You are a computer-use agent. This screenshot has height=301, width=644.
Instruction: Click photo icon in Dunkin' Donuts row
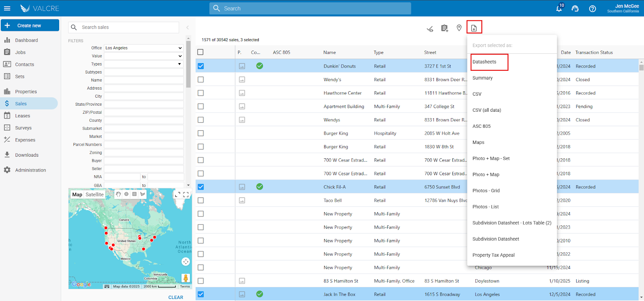(242, 66)
